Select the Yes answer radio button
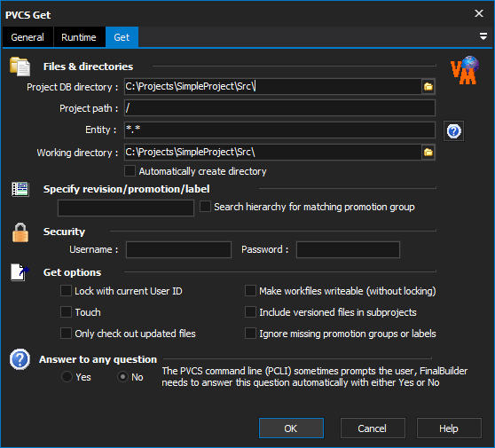This screenshot has width=495, height=448. point(67,377)
